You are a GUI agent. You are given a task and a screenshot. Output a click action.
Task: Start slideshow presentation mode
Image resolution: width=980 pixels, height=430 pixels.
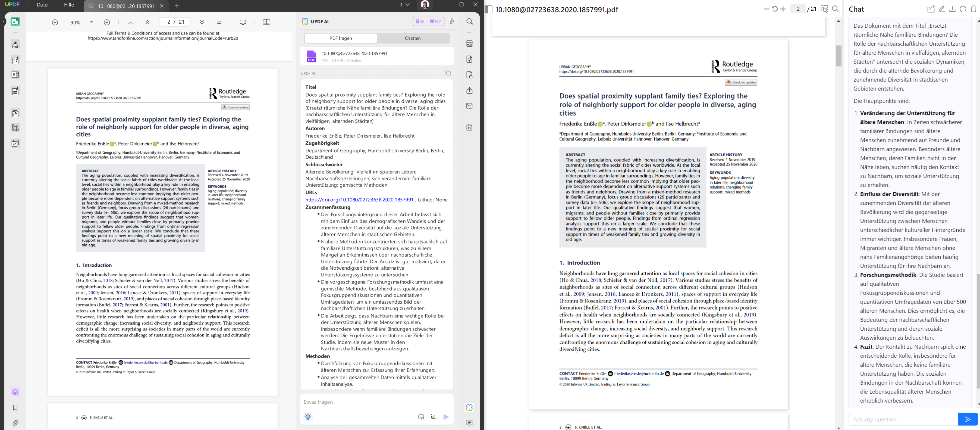click(243, 22)
